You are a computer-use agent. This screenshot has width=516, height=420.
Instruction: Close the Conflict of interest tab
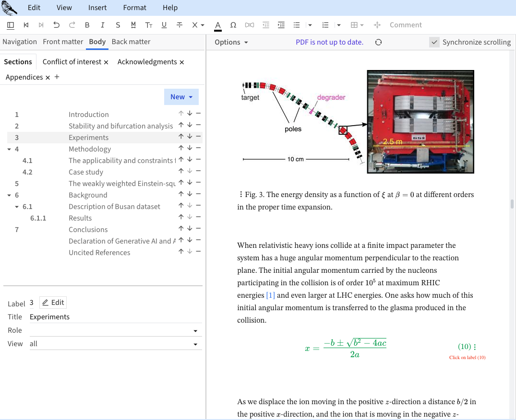coord(106,62)
